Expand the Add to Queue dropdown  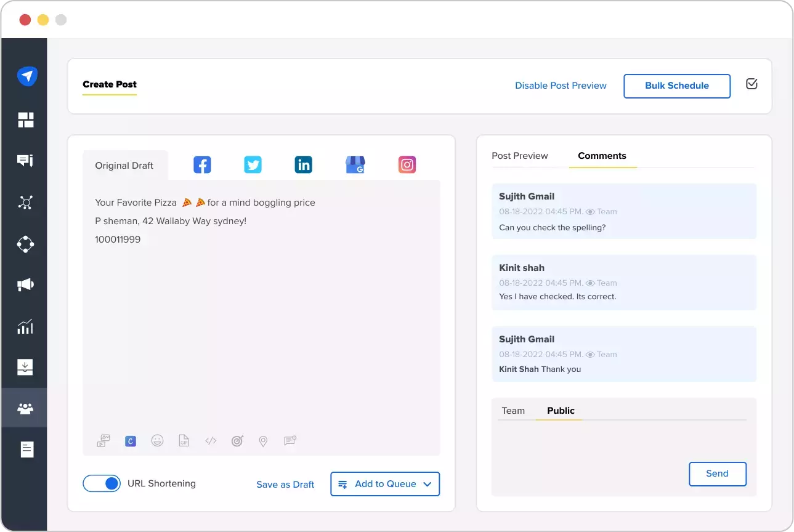[427, 484]
